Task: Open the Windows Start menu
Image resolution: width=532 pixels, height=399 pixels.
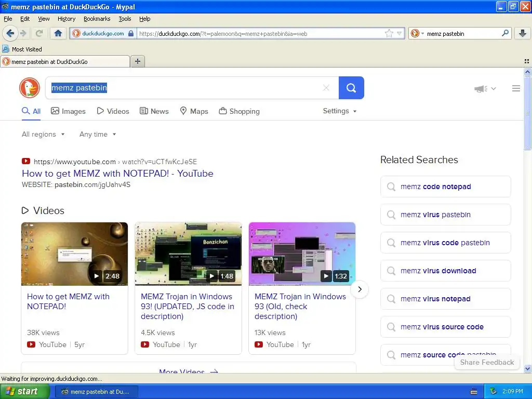Action: click(x=25, y=392)
